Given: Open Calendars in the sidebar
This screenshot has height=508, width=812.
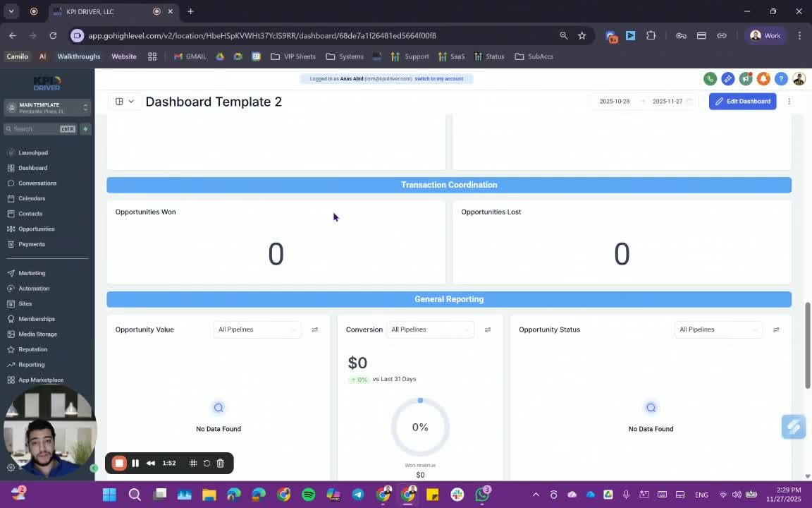Looking at the screenshot, I should (32, 198).
